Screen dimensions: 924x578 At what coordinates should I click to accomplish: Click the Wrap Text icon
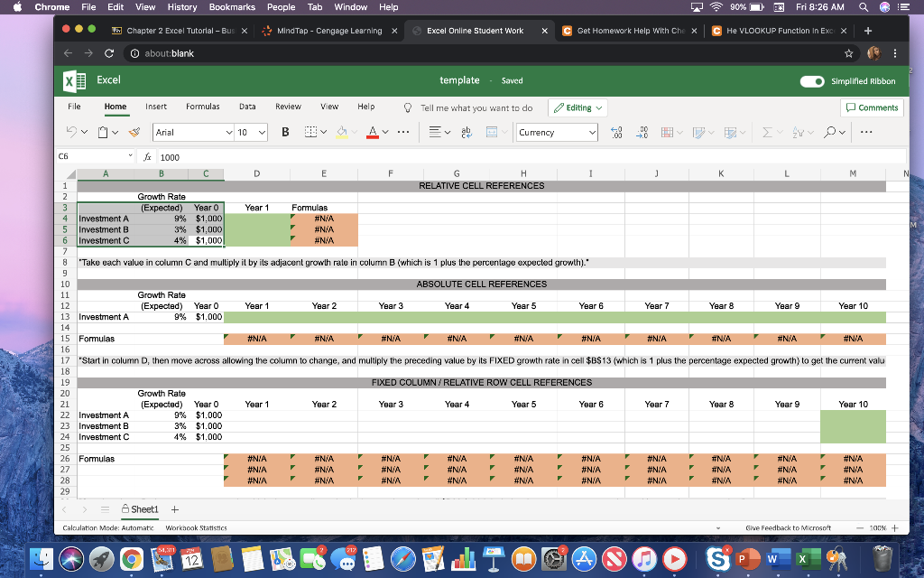(x=466, y=132)
